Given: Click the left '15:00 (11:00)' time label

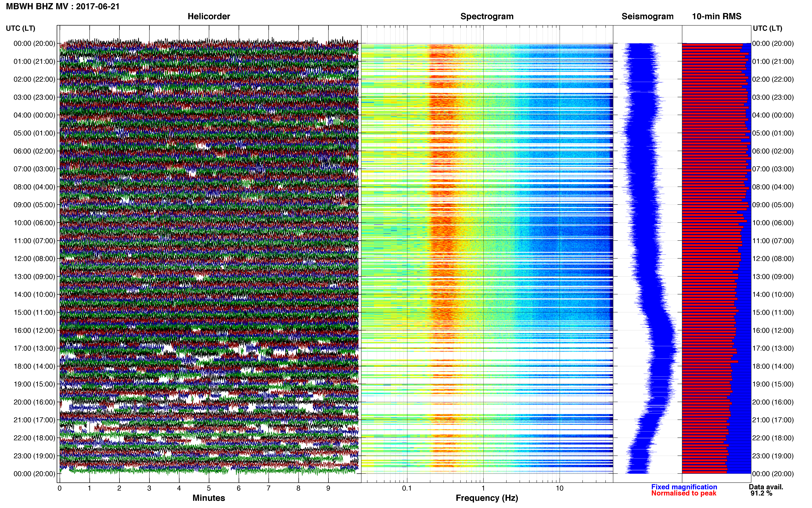Looking at the screenshot, I should coord(34,312).
